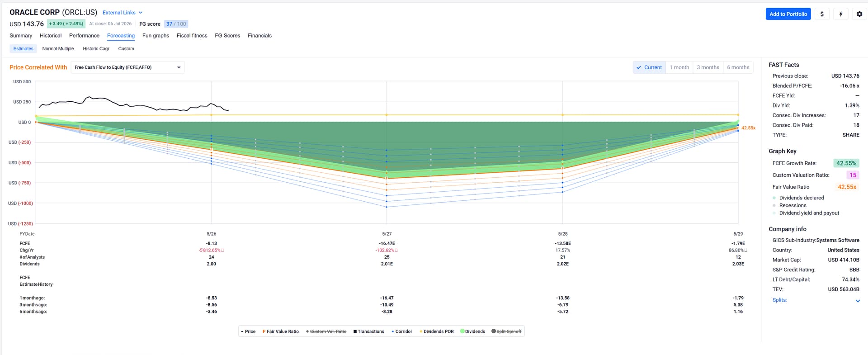Click the small icon beside 86.80% change
Viewport: 868px width, 355px height.
(746, 250)
